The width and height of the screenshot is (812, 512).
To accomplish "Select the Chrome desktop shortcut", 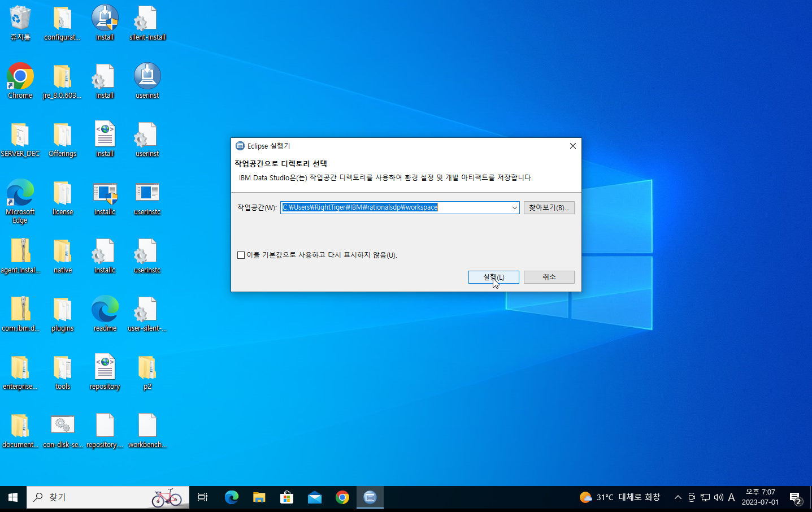I will (x=20, y=81).
